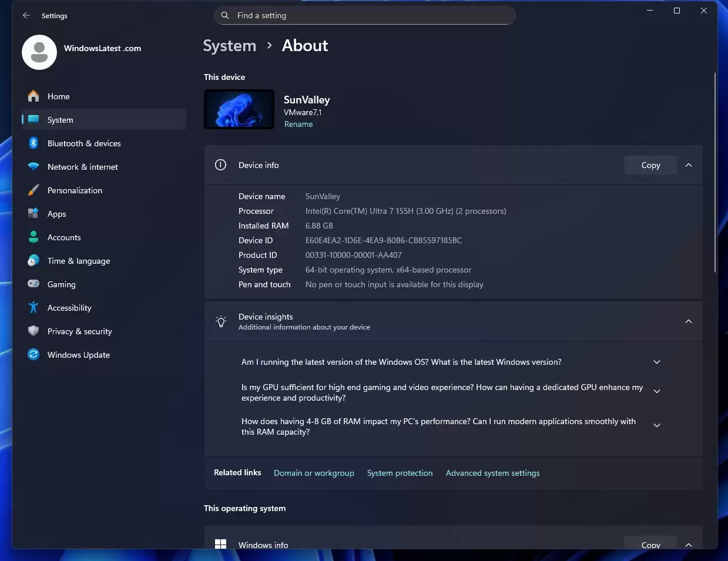This screenshot has width=728, height=561.
Task: Navigate back using the arrow icon
Action: click(26, 15)
